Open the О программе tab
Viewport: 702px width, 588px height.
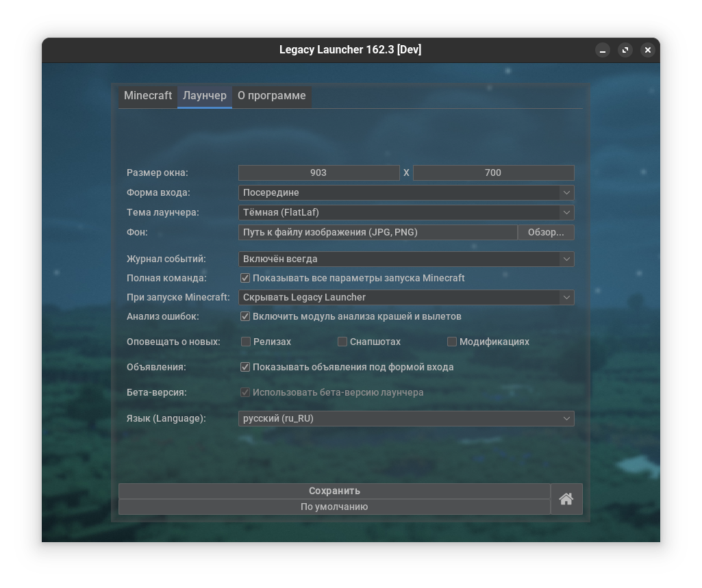[271, 96]
